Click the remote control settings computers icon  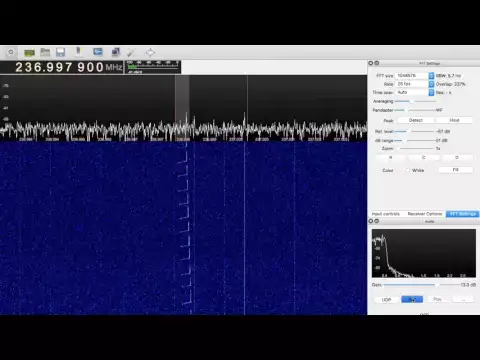click(x=115, y=52)
